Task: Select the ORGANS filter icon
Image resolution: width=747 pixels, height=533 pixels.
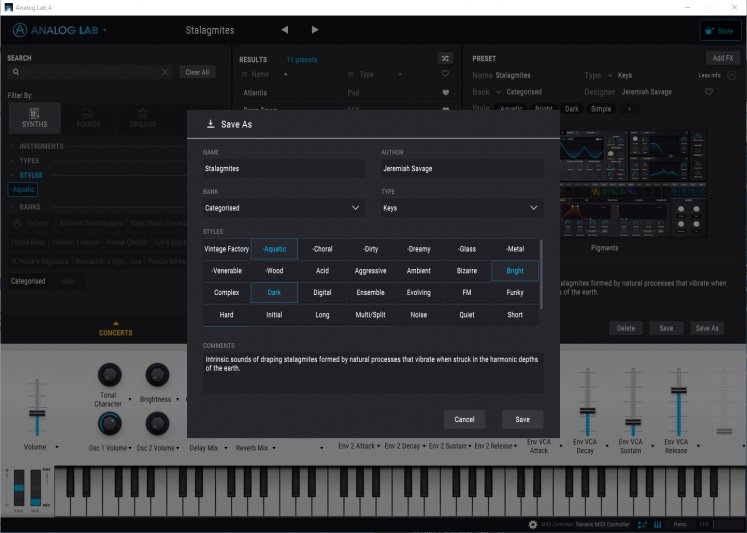Action: pos(142,118)
